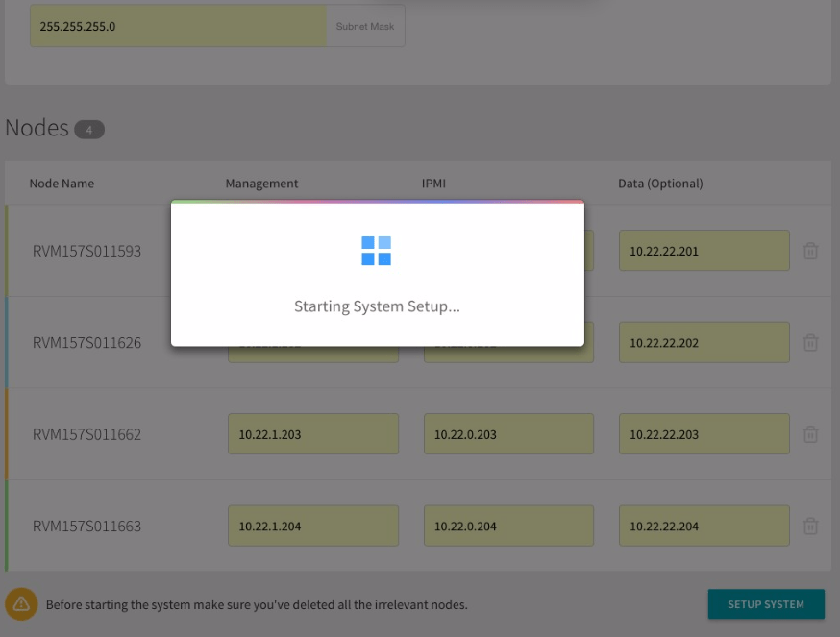This screenshot has width=840, height=637.
Task: Delete node RVM157S011593 using its trash icon
Action: (810, 250)
